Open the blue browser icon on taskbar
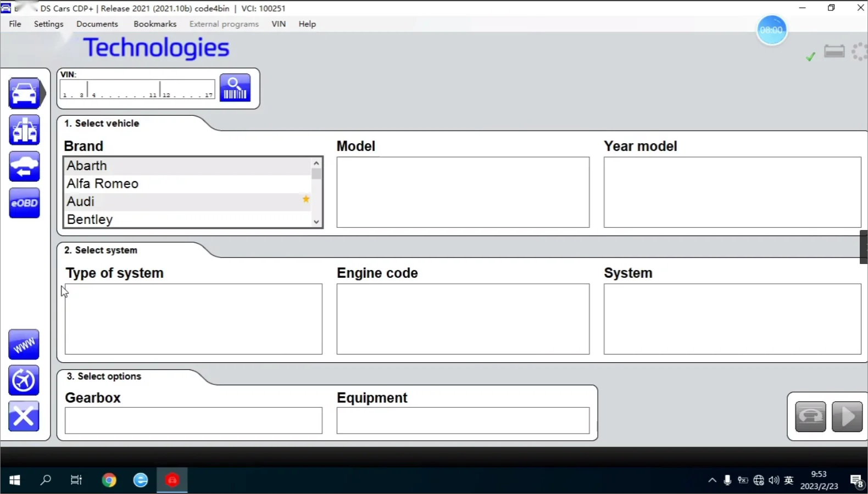Screen dimensions: 868x494 [141, 480]
